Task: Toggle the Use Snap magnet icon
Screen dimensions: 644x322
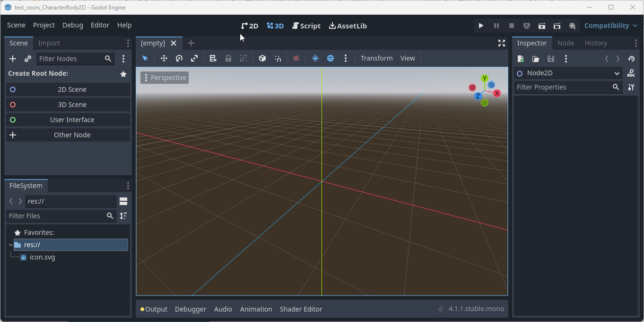Action: 278,58
